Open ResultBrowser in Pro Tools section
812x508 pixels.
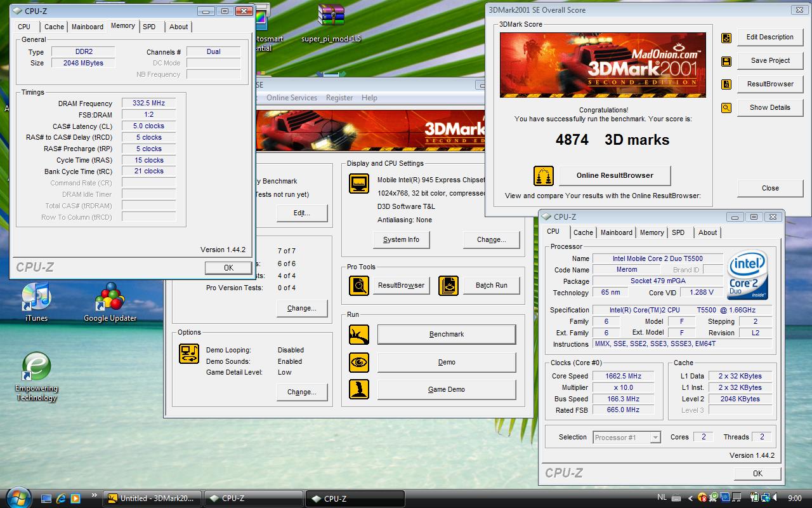[x=401, y=285]
